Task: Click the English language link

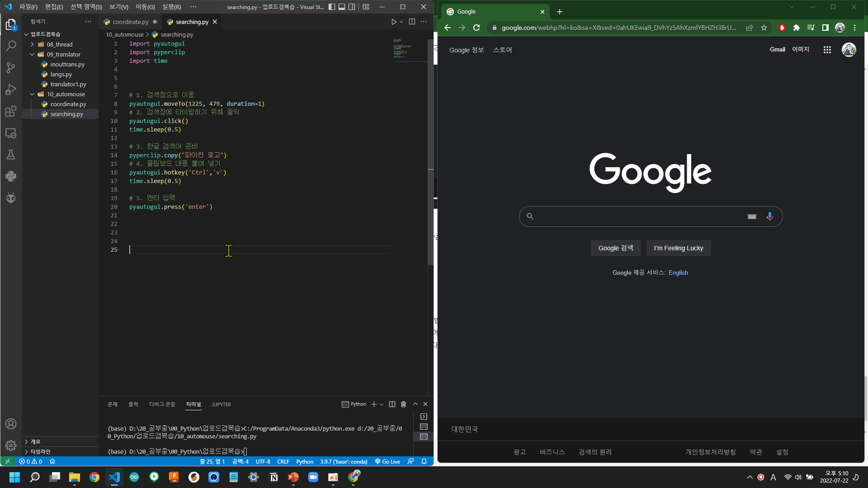Action: [x=678, y=272]
